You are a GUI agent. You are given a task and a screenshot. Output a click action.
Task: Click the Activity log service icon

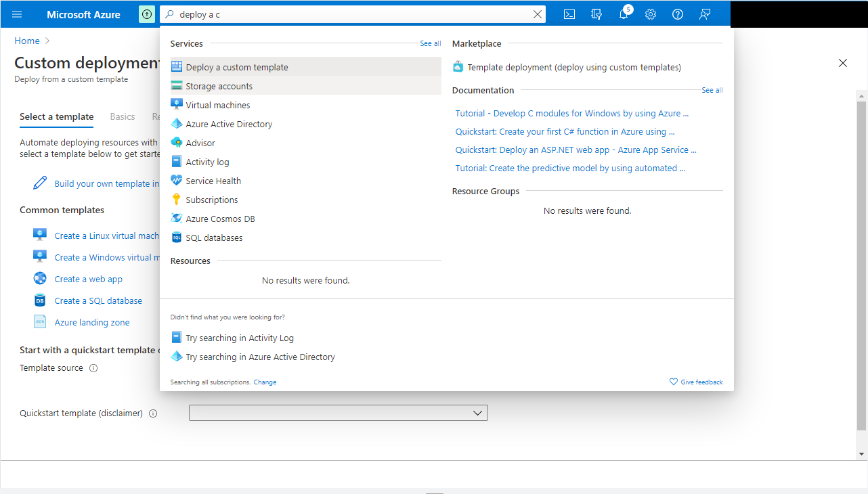coord(177,162)
